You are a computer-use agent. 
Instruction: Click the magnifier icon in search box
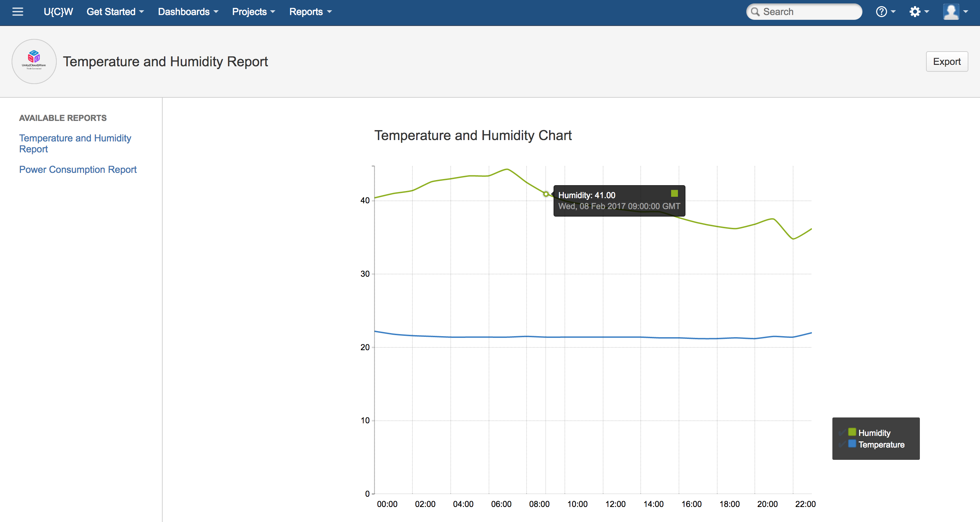coord(755,12)
